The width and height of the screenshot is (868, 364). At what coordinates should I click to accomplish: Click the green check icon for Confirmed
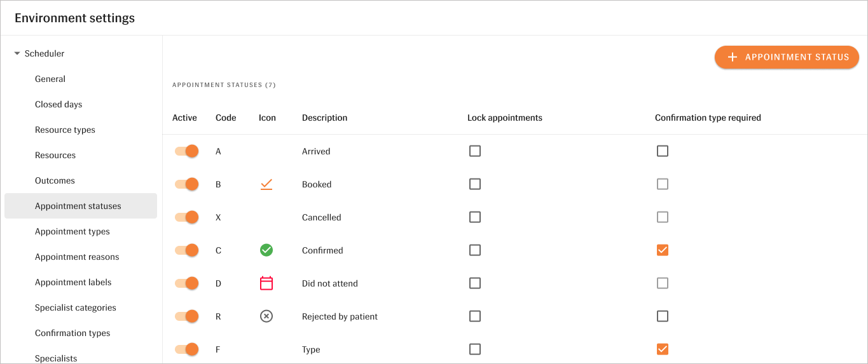point(266,250)
